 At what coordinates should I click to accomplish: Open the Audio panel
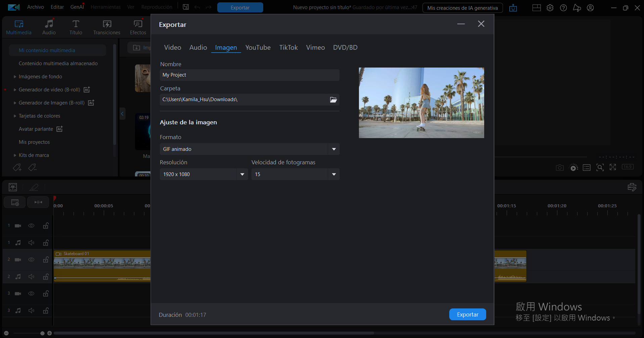click(49, 26)
